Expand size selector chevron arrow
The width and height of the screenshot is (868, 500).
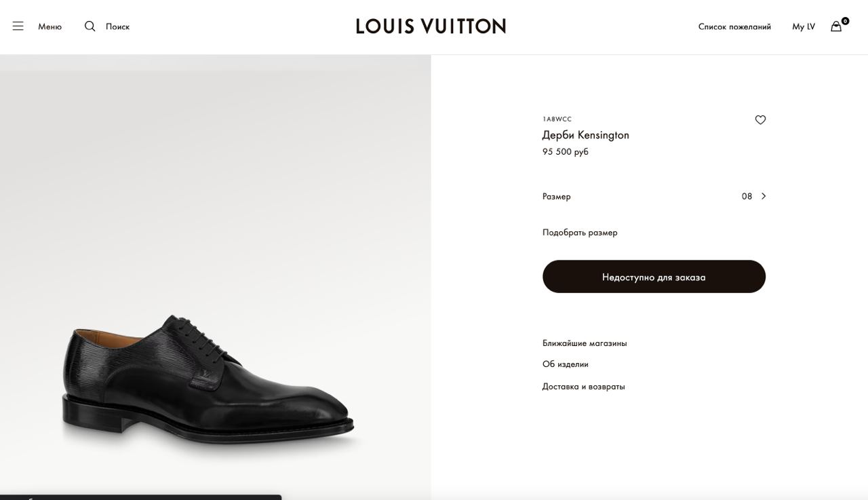(764, 196)
